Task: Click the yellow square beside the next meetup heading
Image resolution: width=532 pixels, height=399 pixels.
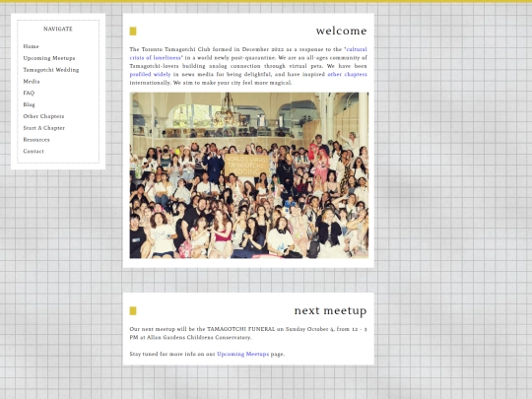Action: coord(133,310)
